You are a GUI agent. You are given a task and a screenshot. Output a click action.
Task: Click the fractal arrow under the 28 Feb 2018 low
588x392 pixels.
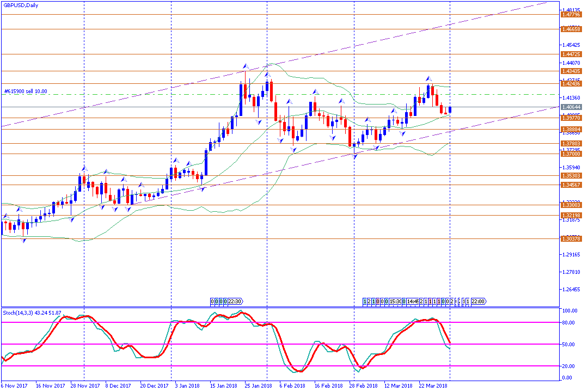click(x=355, y=156)
